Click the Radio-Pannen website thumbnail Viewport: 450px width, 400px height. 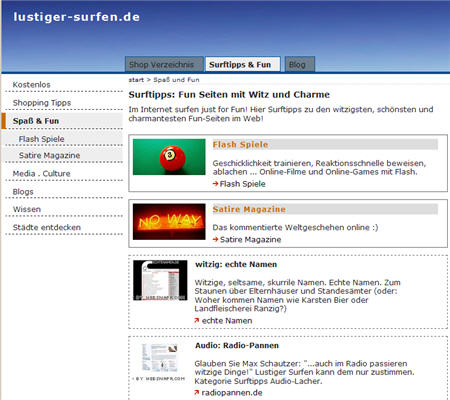tap(160, 362)
